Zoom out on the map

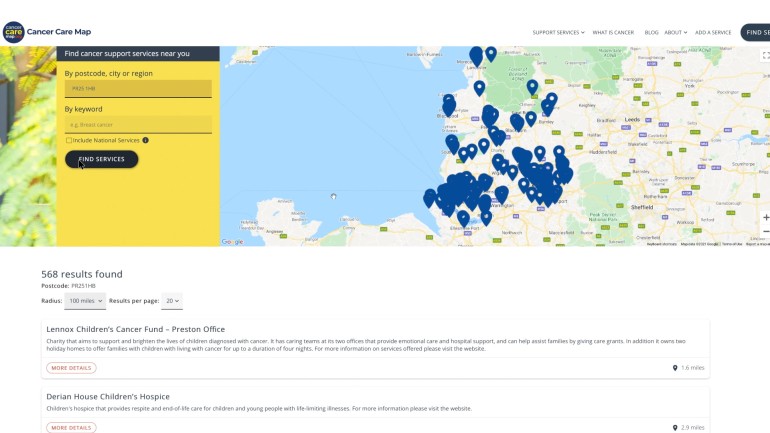tap(766, 231)
